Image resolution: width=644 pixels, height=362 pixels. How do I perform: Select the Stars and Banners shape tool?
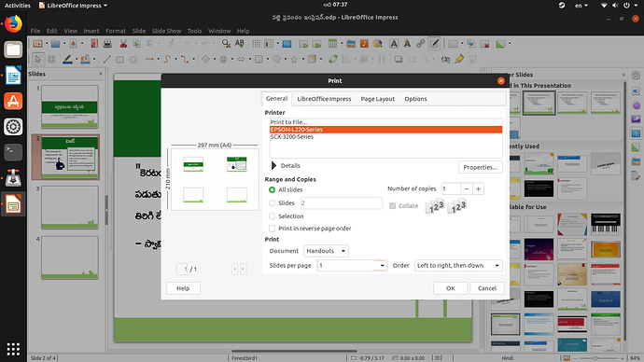(294, 60)
